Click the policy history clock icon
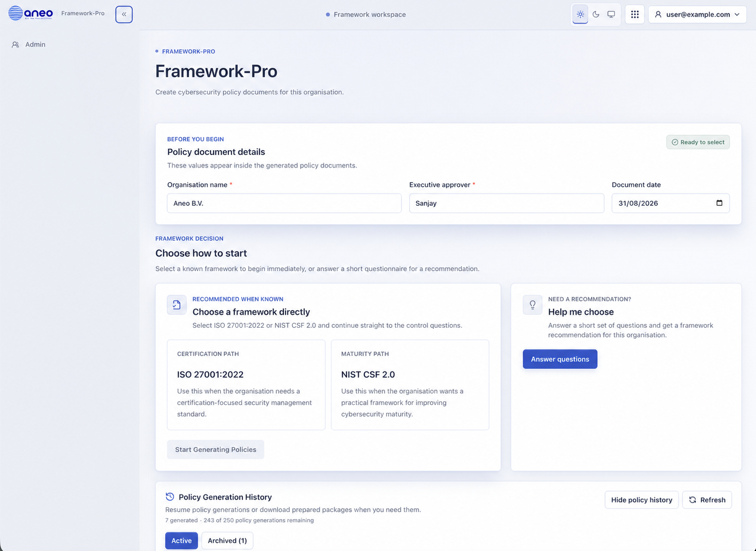Screen dimensions: 756x551 pyautogui.click(x=170, y=496)
